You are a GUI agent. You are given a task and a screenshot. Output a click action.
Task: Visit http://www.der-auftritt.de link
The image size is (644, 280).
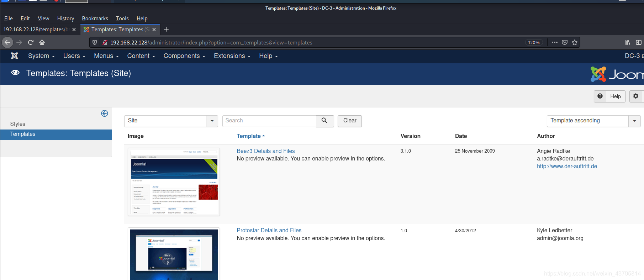point(567,167)
